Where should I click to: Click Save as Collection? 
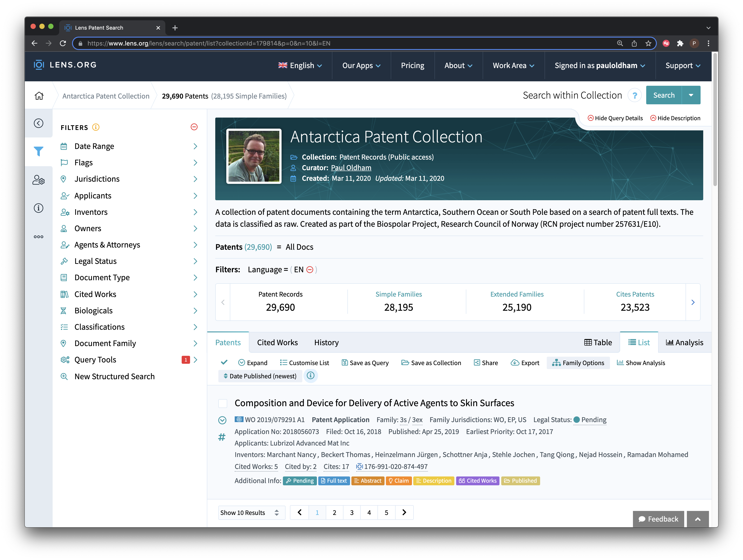pyautogui.click(x=431, y=363)
